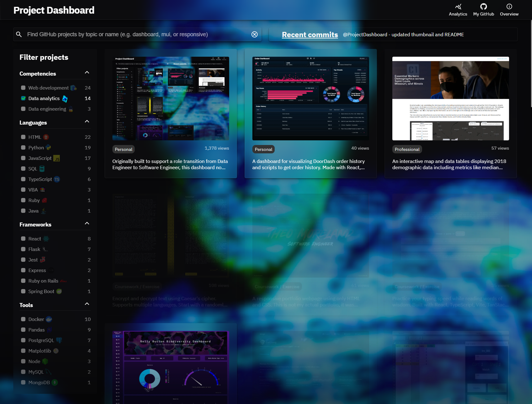
Task: Collapse the Frameworks filter section
Action: 87,223
